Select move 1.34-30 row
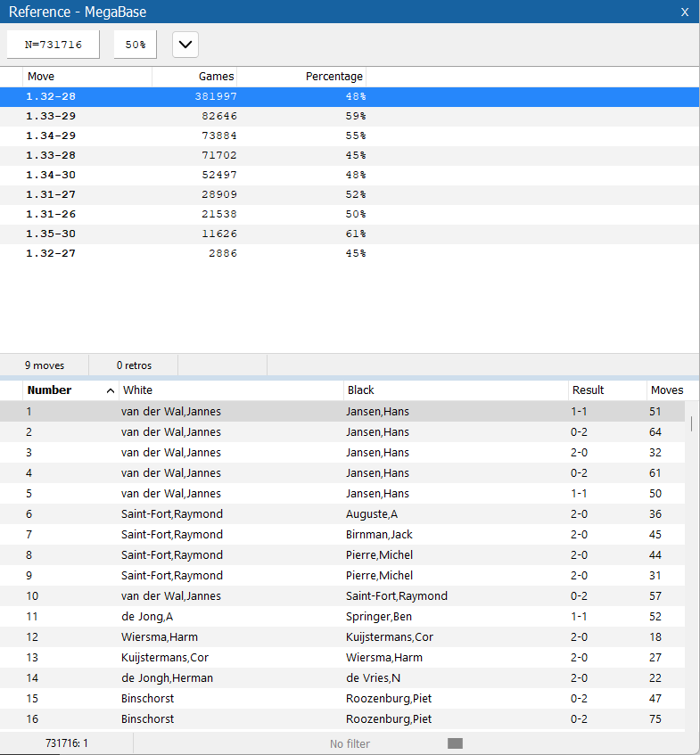700x755 pixels. 350,175
